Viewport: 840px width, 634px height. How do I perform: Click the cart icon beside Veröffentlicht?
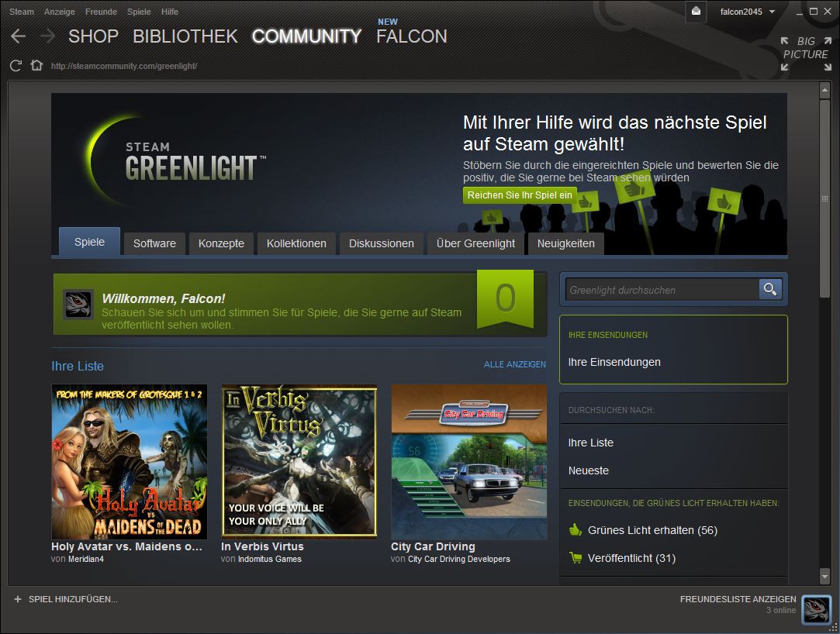(576, 558)
